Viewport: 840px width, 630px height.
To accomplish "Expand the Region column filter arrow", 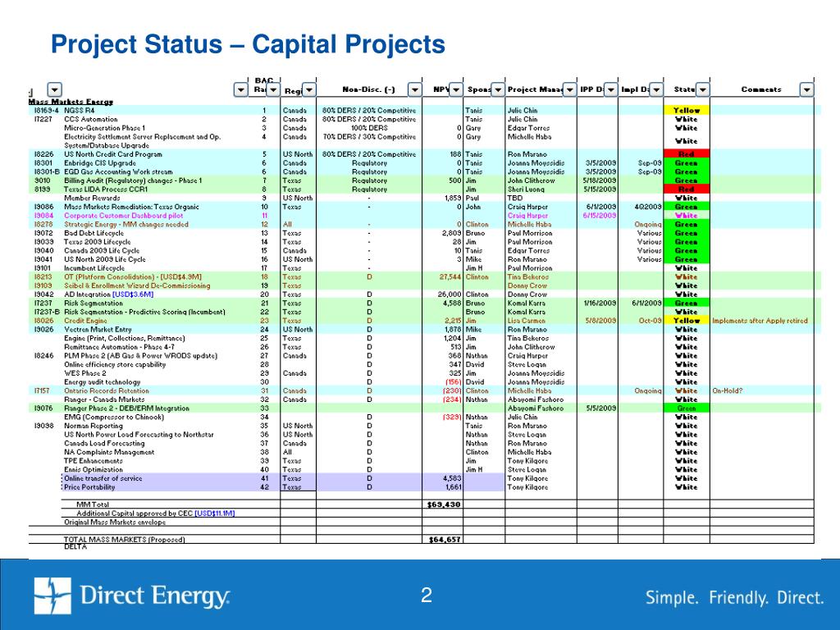I will (309, 89).
